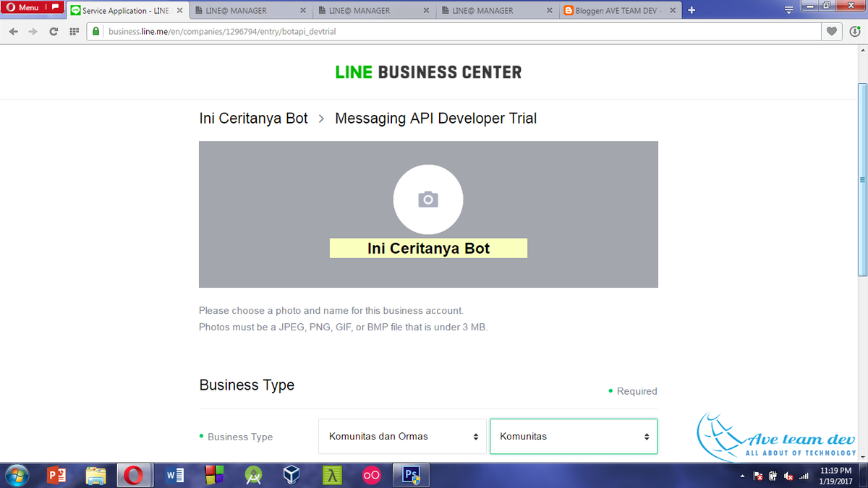Close the Blogger: AVE TEAM DEV tab

pyautogui.click(x=671, y=11)
